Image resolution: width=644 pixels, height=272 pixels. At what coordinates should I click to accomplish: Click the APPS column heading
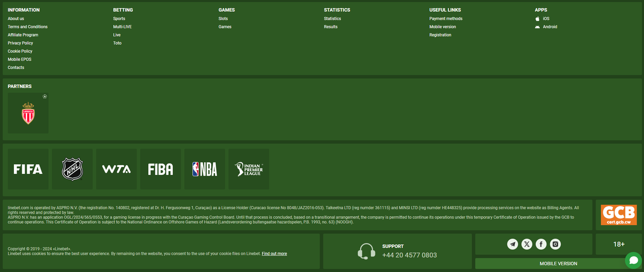pyautogui.click(x=541, y=10)
